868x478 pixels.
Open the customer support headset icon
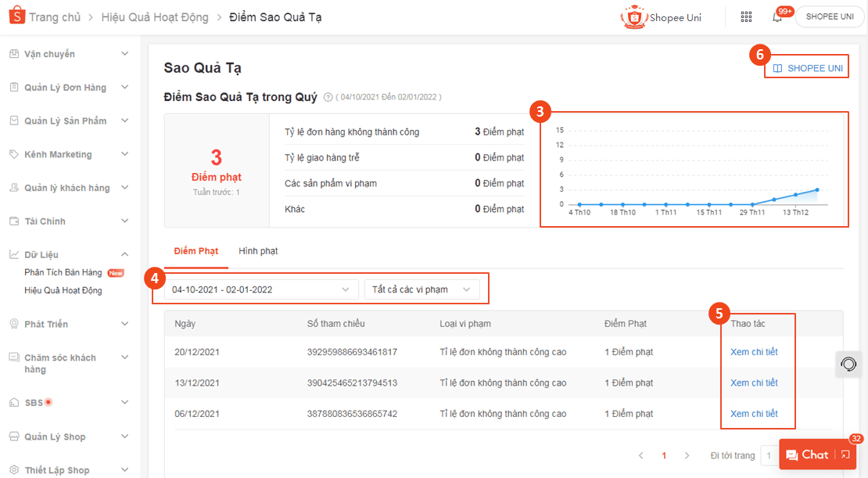848,365
